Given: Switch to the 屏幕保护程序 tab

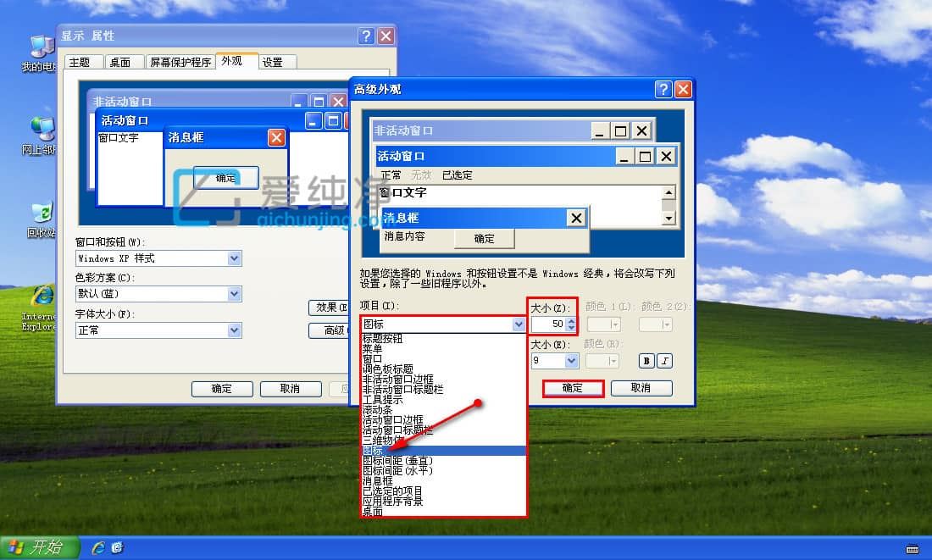Looking at the screenshot, I should tap(180, 62).
